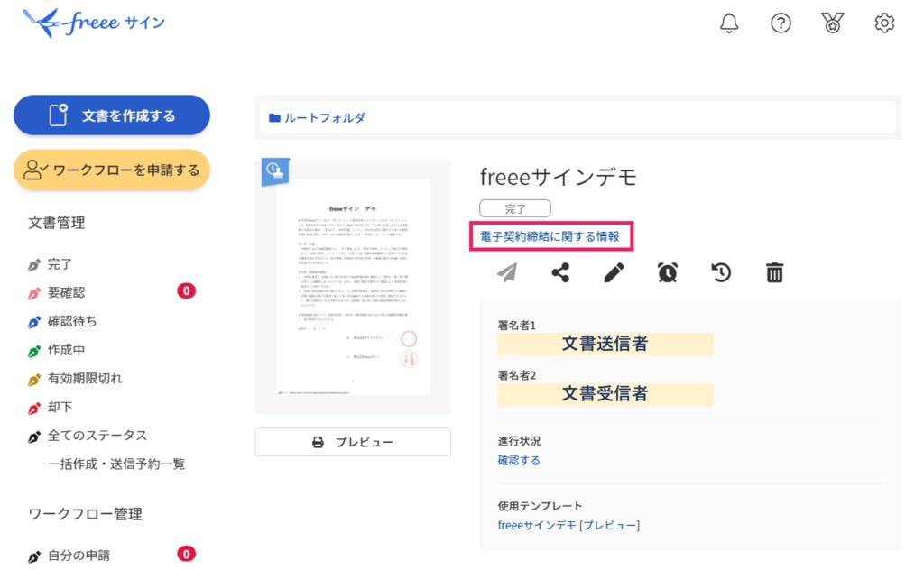Viewport: 924px width, 570px height.
Task: Click the folder icon before ルートフォルダ
Action: [x=274, y=118]
